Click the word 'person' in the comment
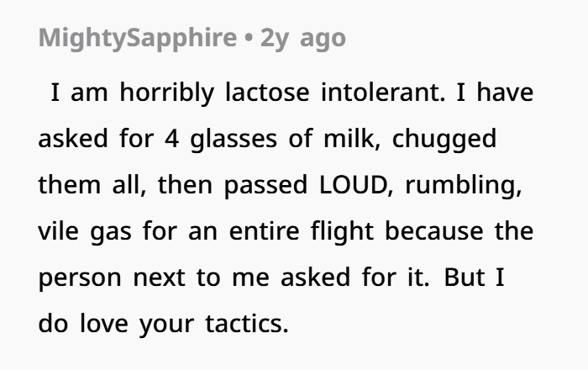Screen dimensions: 588x370 [x=80, y=278]
